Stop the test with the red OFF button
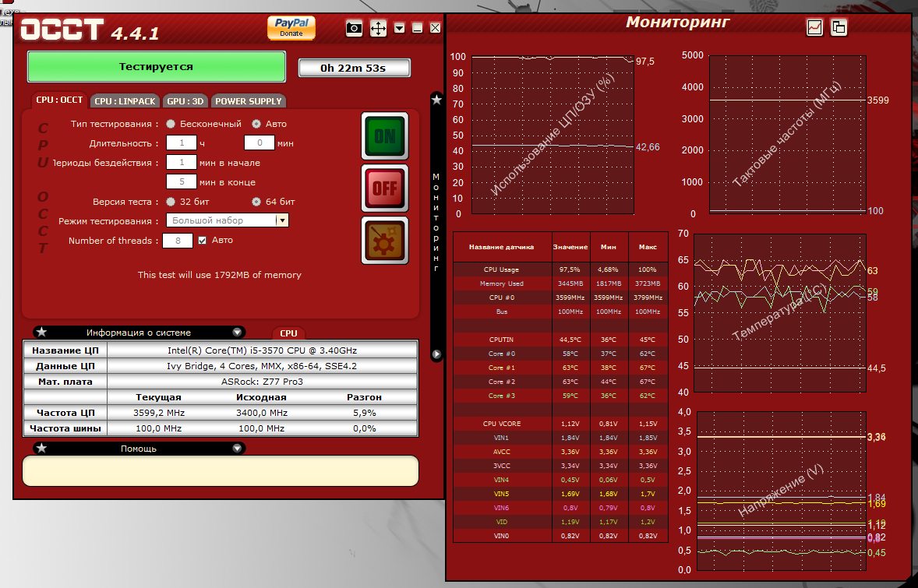The image size is (918, 588). (385, 188)
